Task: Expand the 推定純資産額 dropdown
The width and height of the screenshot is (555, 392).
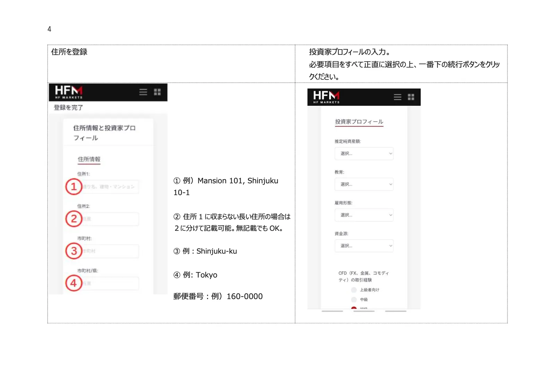Action: (364, 154)
